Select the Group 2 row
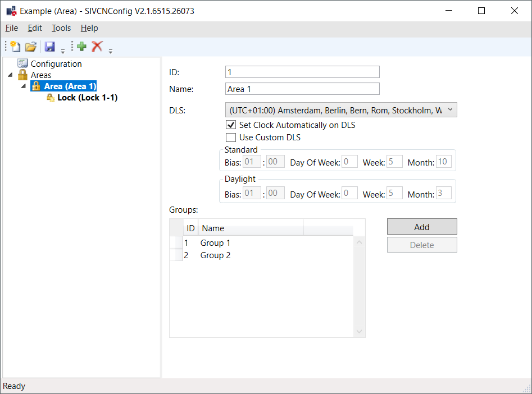This screenshot has height=394, width=532. (x=216, y=255)
